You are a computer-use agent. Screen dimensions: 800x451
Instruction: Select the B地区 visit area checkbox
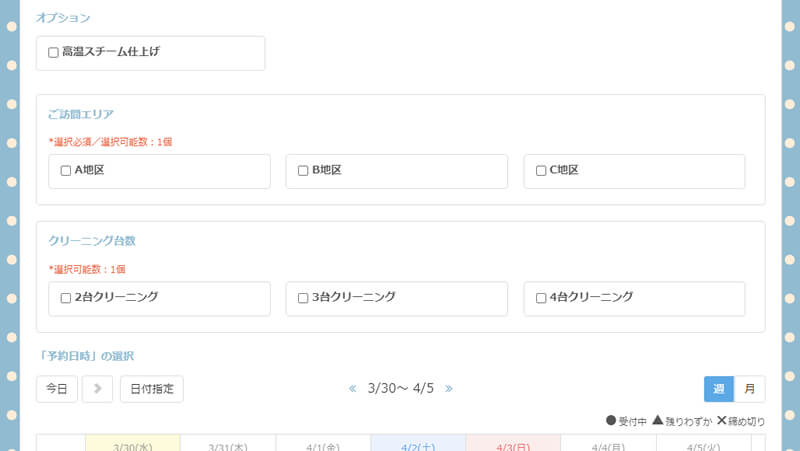(x=303, y=171)
